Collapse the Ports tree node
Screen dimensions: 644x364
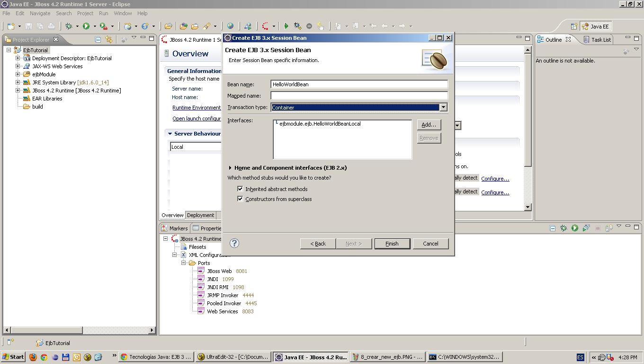point(184,263)
